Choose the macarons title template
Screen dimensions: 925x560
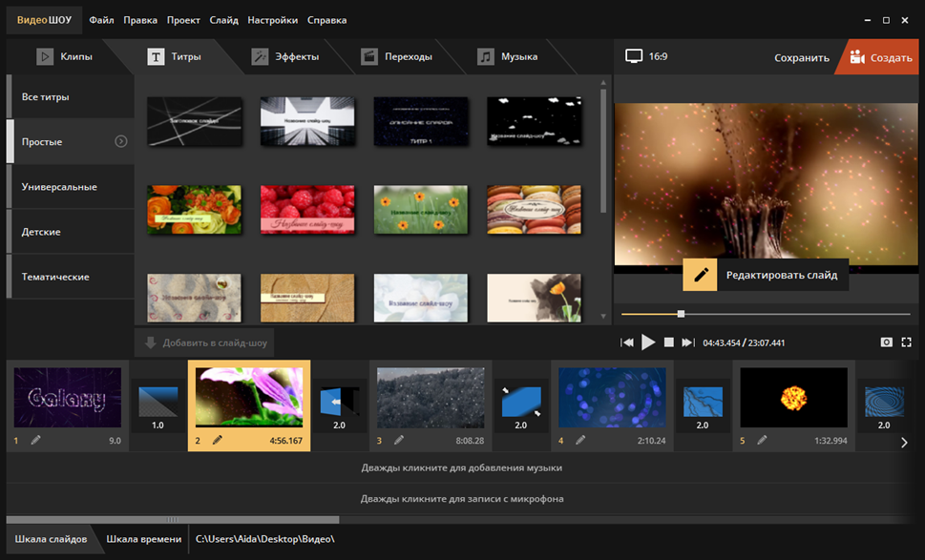point(534,210)
